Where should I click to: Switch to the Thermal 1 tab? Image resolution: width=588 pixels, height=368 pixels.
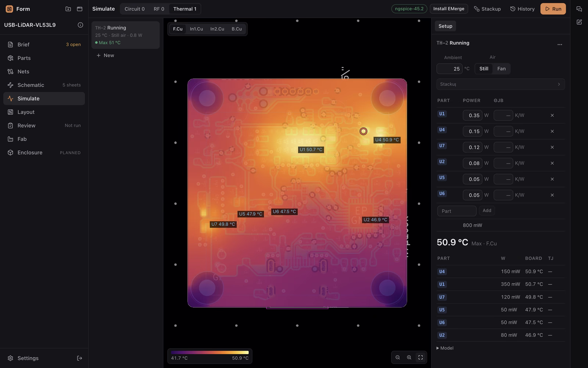pos(185,9)
